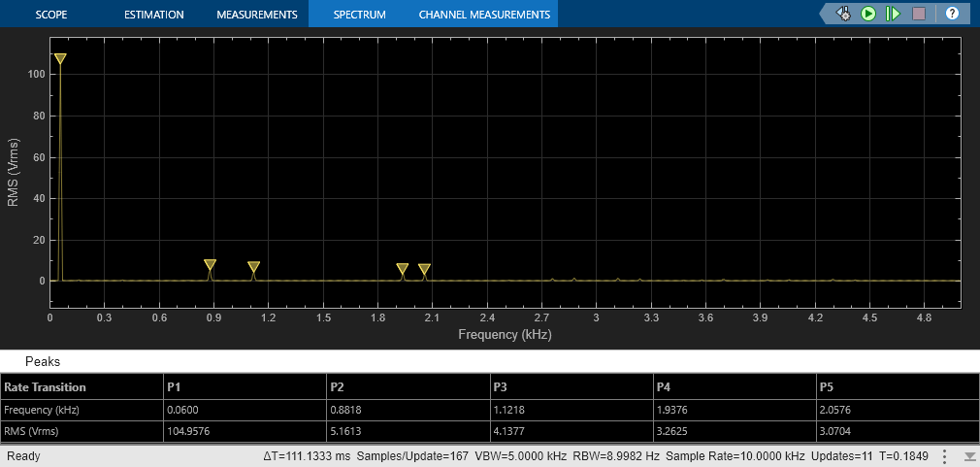Select the peak marker near 1.12 kHz

[254, 267]
